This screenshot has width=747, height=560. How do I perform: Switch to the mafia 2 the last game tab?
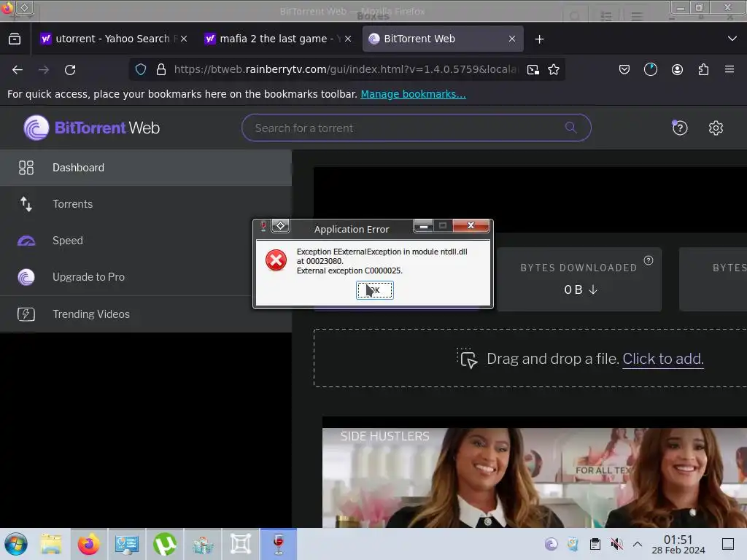(x=277, y=39)
